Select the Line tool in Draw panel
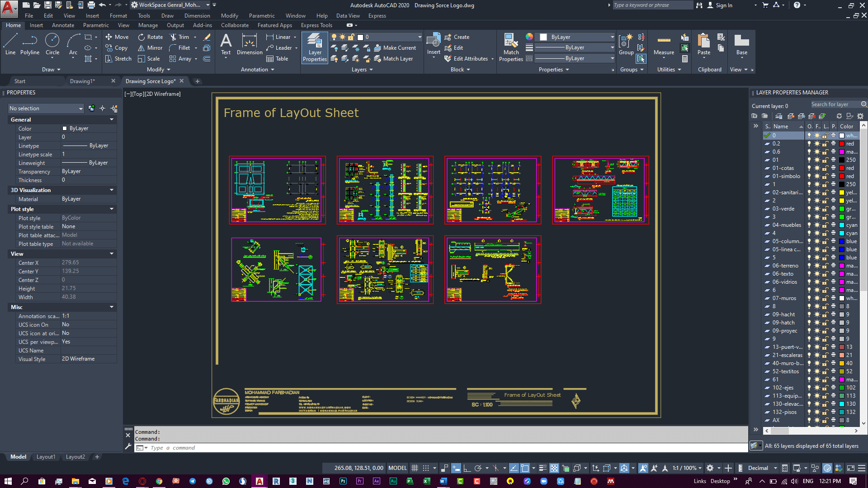Viewport: 868px width, 488px height. click(x=10, y=45)
